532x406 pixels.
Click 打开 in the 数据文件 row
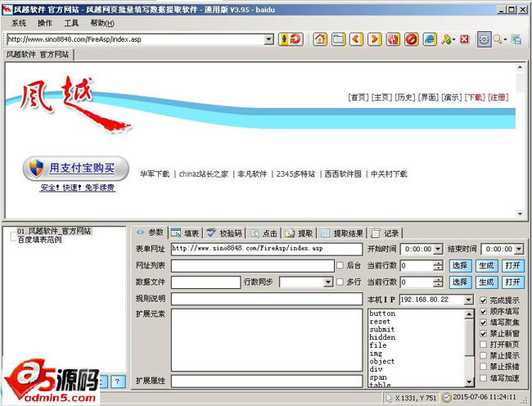(x=512, y=282)
